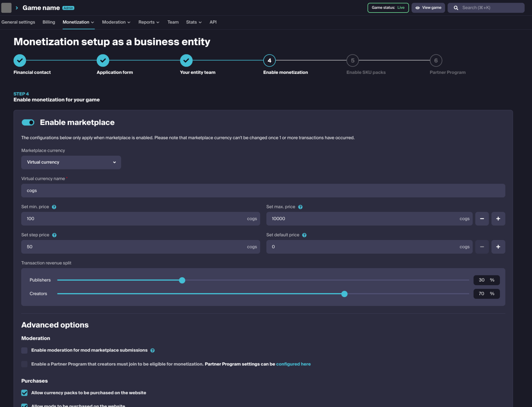Click Financial contact step label
Viewport: 532px width, 407px height.
click(x=32, y=72)
